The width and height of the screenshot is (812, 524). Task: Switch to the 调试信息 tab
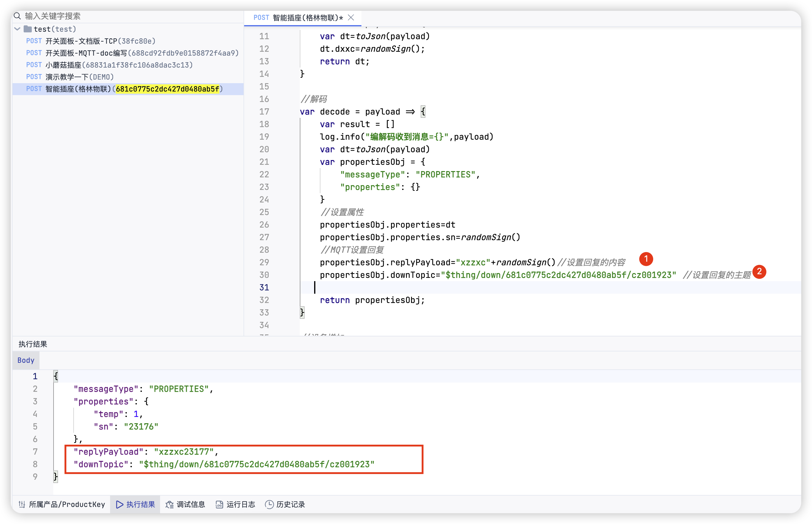190,504
